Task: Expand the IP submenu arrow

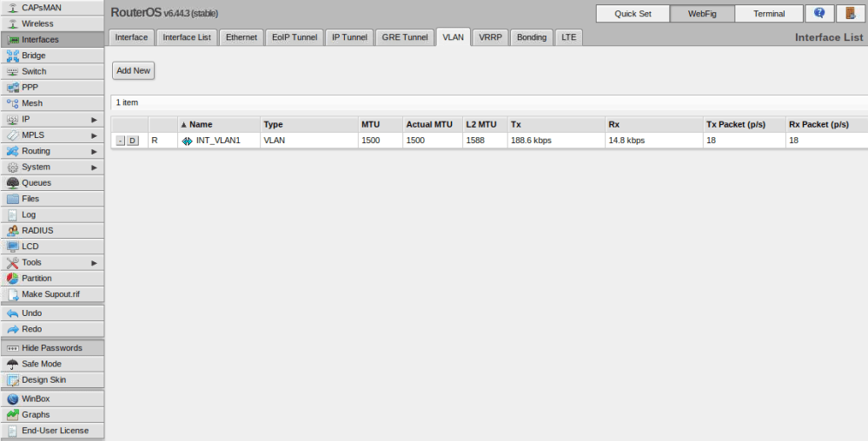Action: click(x=94, y=120)
